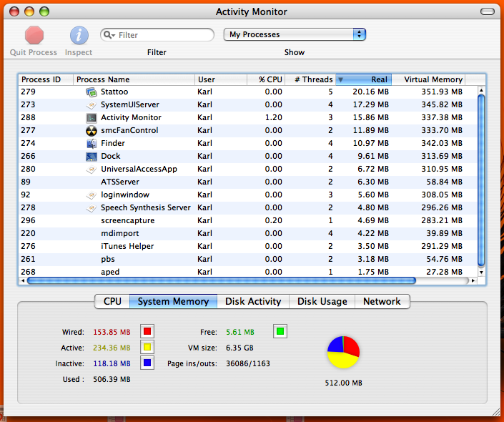Sort by Process Name column header
The image size is (504, 422).
134,79
